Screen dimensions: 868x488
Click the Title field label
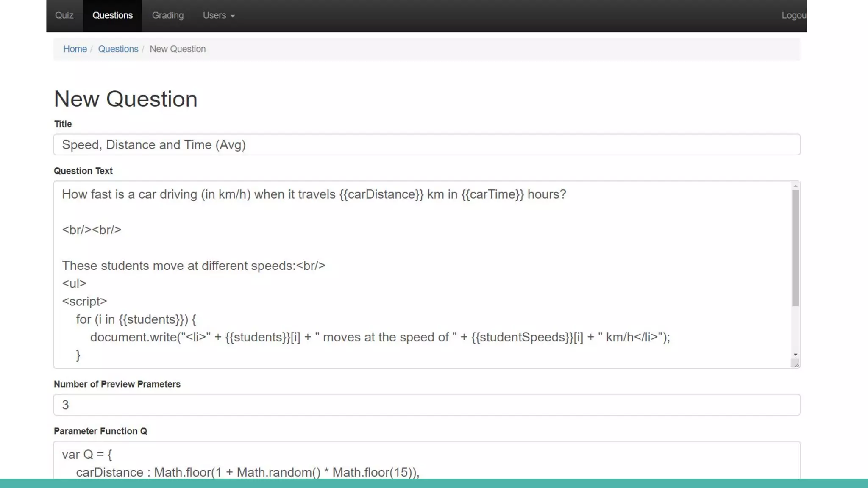coord(63,124)
